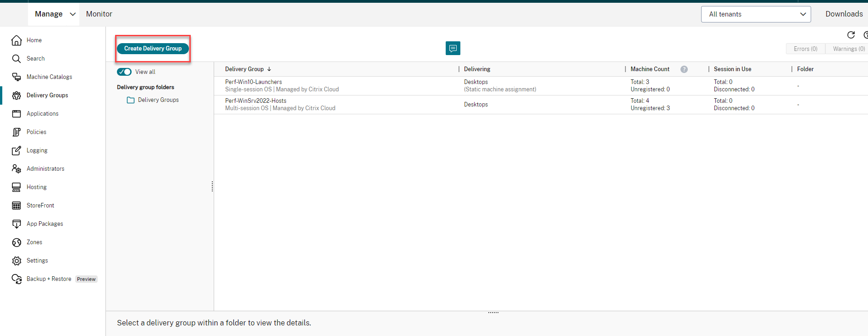Open Backup + Restore from sidebar

[49, 279]
